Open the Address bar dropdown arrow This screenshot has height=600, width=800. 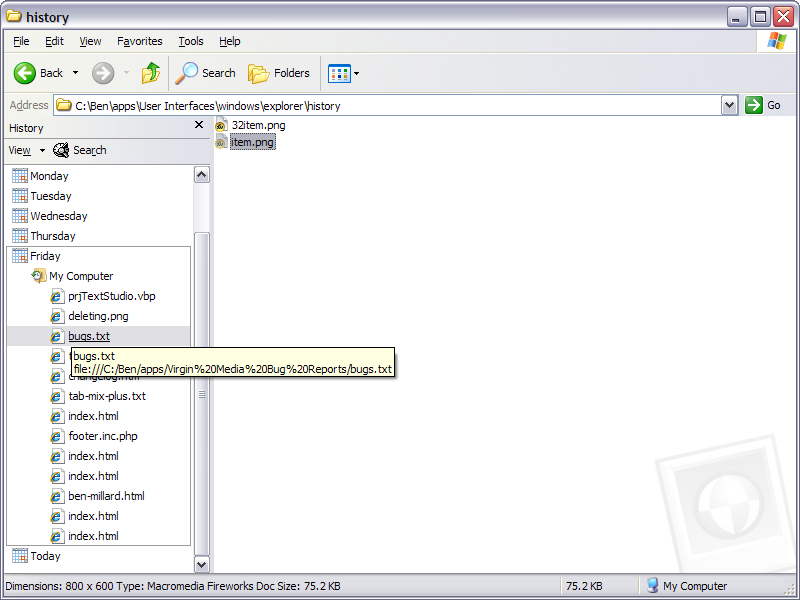coord(730,106)
